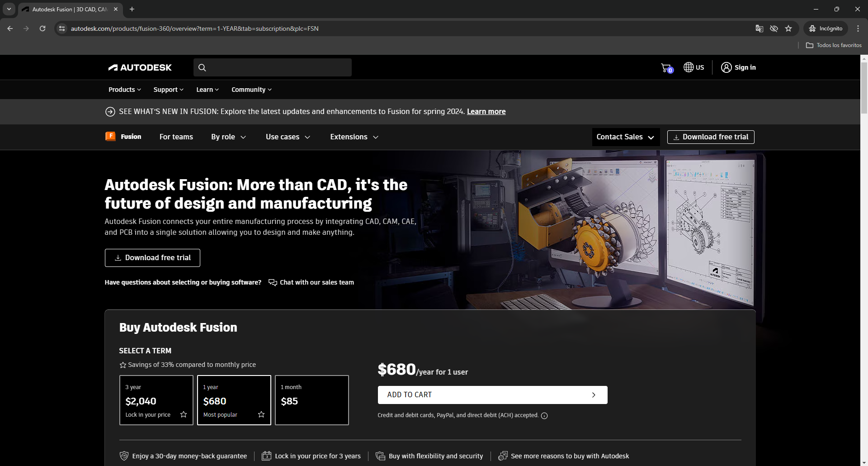868x466 pixels.
Task: Click See more reasons to buy with Autodesk
Action: (570, 456)
